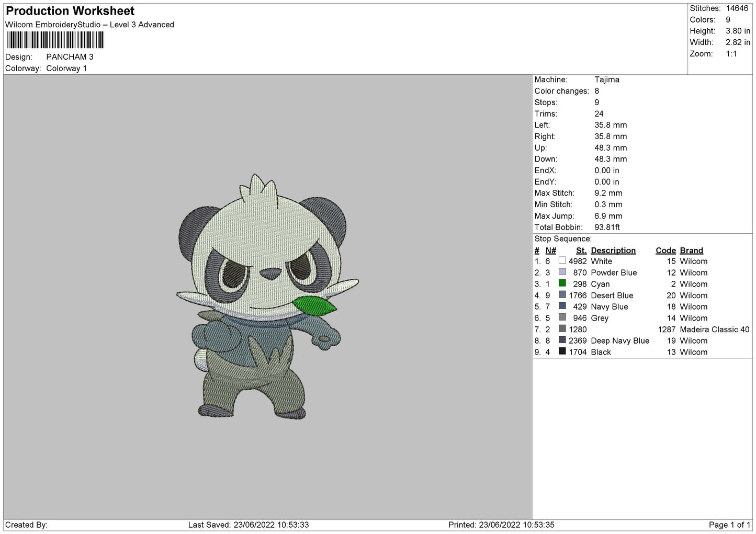
Task: Click the Trims value '24'
Action: point(599,113)
